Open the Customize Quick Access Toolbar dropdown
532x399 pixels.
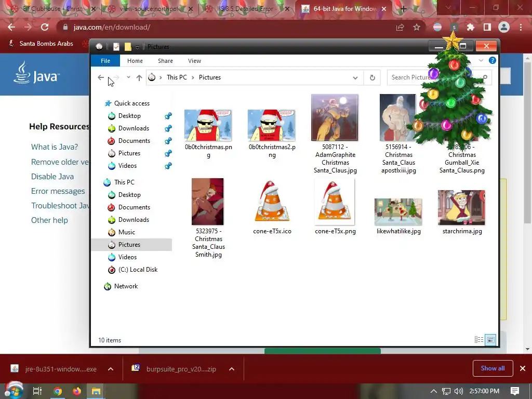[x=137, y=47]
